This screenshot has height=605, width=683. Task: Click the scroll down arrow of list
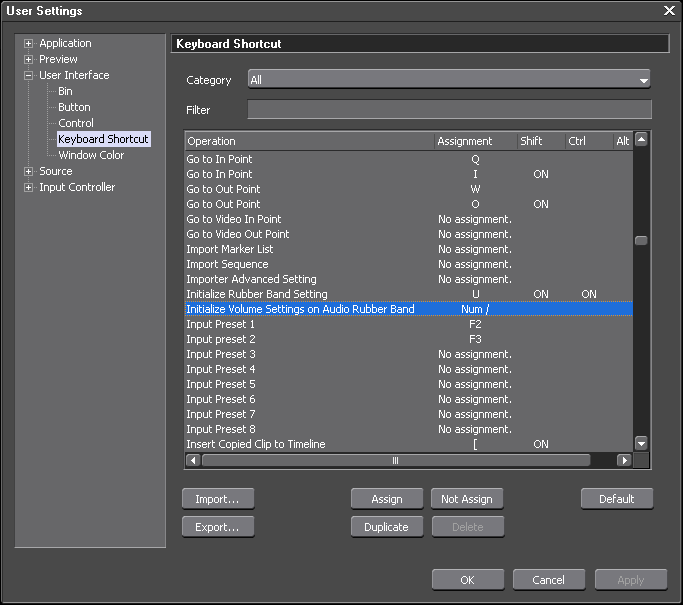641,443
